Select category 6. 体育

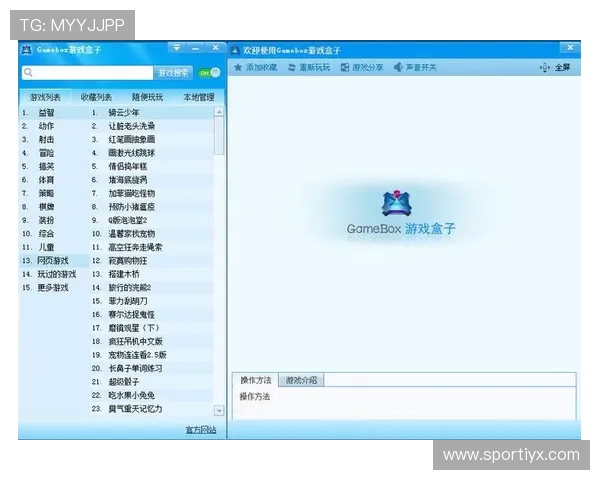coord(54,180)
